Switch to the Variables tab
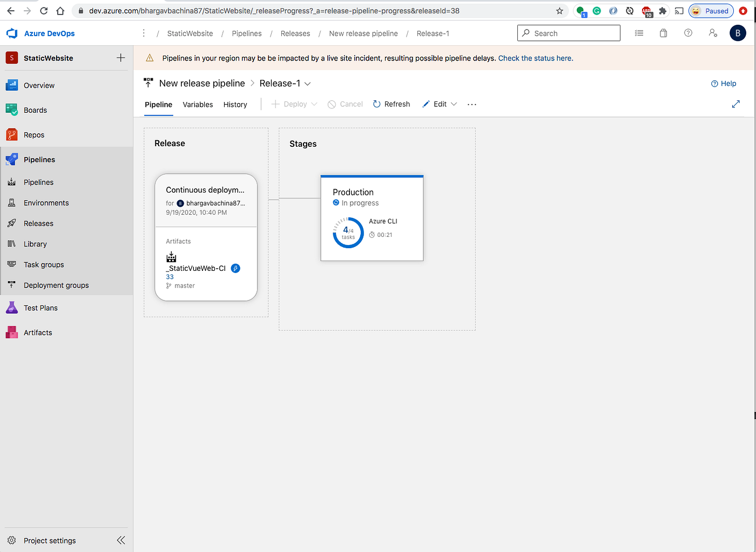The width and height of the screenshot is (756, 552). (x=198, y=104)
